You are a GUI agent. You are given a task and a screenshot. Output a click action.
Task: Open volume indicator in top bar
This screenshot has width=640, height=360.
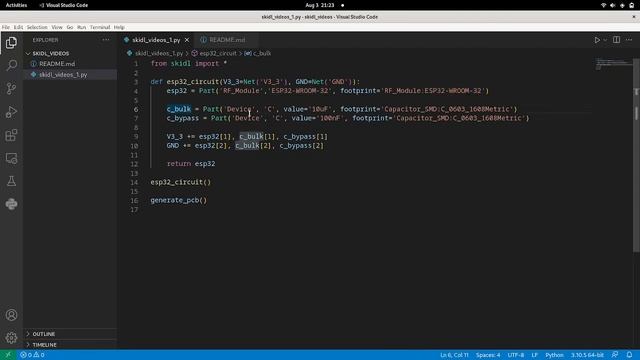pos(612,5)
